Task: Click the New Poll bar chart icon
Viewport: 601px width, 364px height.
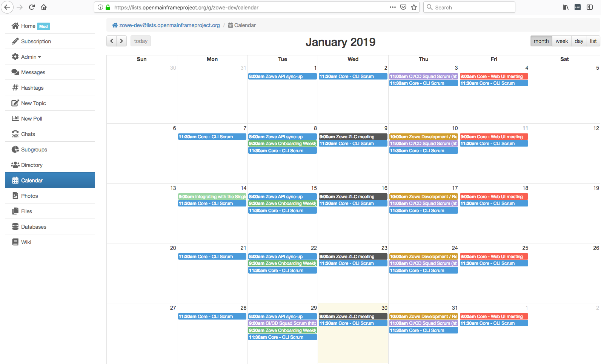Action: [15, 118]
